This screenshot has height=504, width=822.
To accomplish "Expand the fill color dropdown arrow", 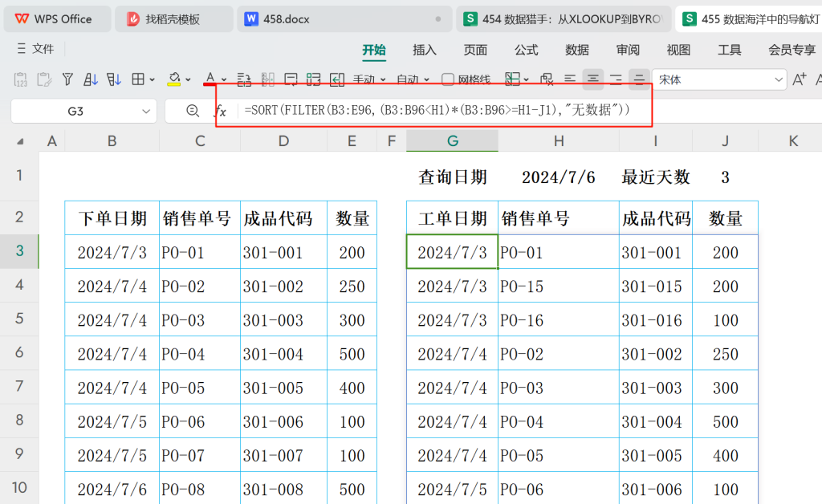I will (188, 79).
